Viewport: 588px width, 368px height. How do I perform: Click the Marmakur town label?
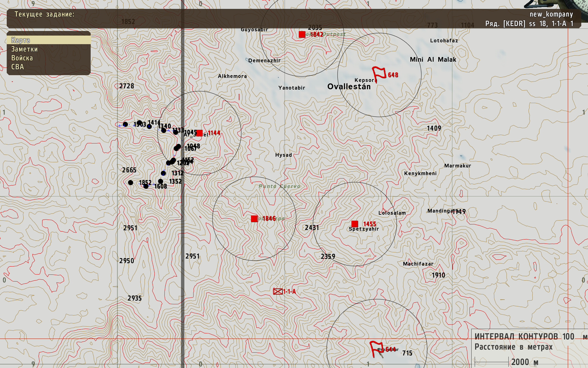pos(458,166)
